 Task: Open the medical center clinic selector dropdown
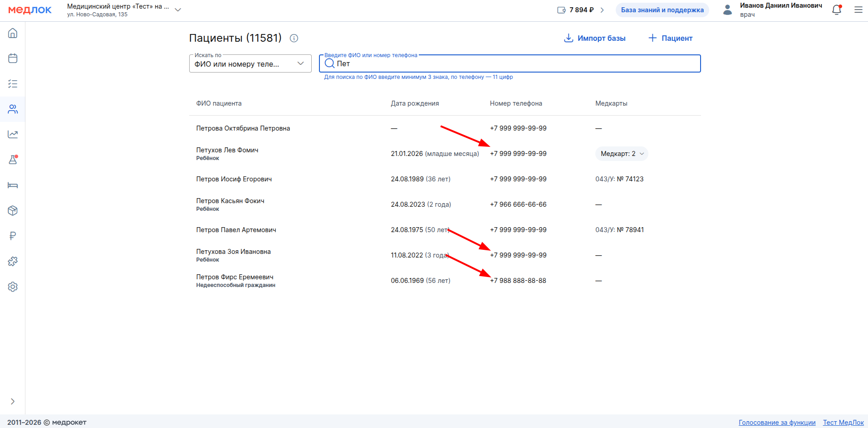coord(178,10)
